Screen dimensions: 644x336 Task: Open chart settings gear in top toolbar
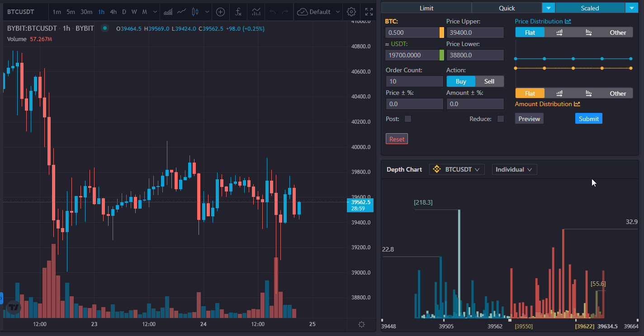[x=351, y=12]
